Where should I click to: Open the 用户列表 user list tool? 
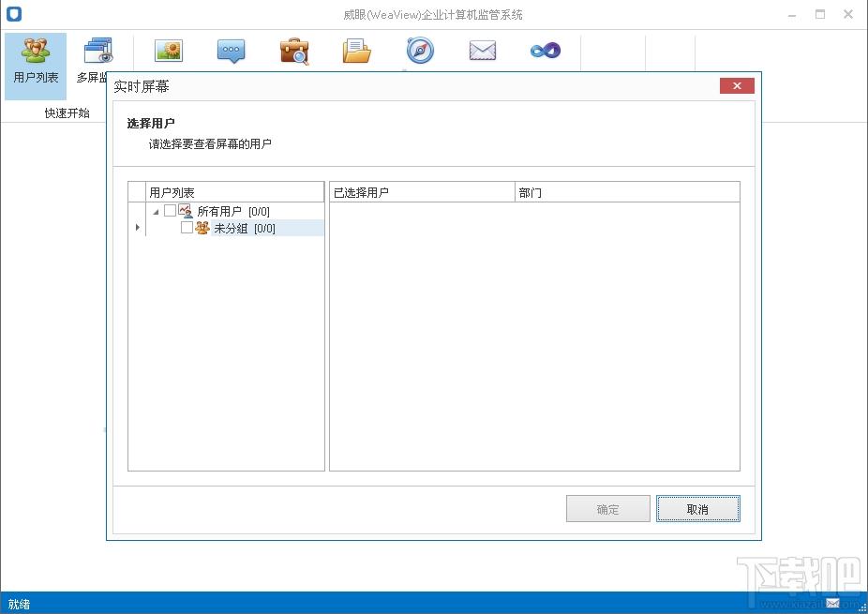pyautogui.click(x=36, y=62)
